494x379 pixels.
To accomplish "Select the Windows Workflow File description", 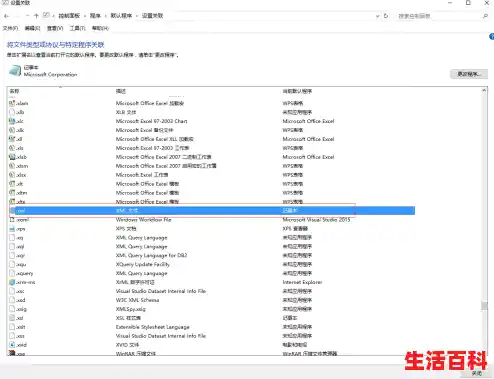I will (x=144, y=220).
